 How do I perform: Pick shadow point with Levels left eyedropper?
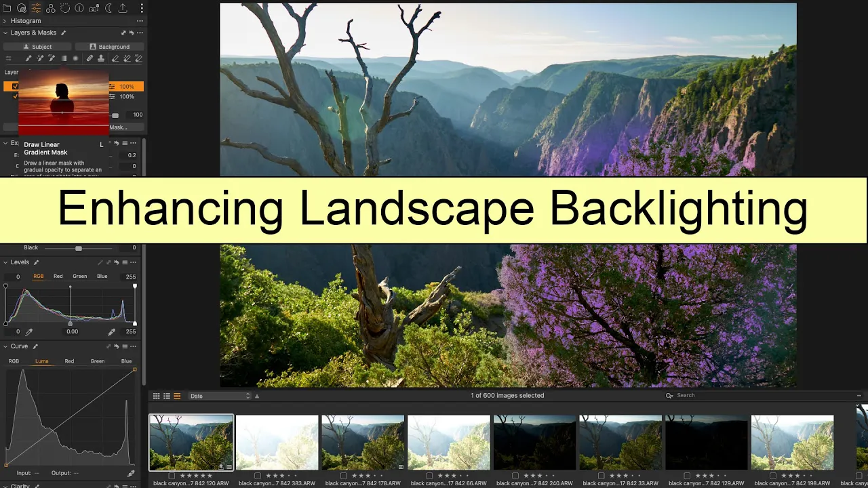pyautogui.click(x=29, y=332)
